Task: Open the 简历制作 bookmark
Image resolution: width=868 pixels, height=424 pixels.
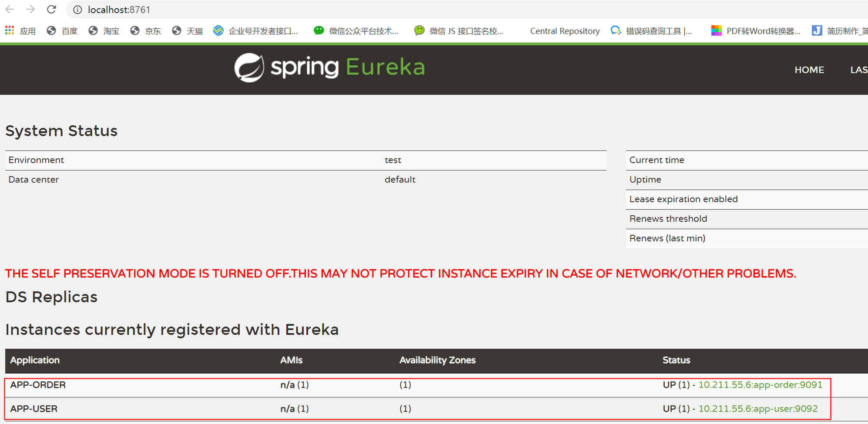Action: click(840, 30)
